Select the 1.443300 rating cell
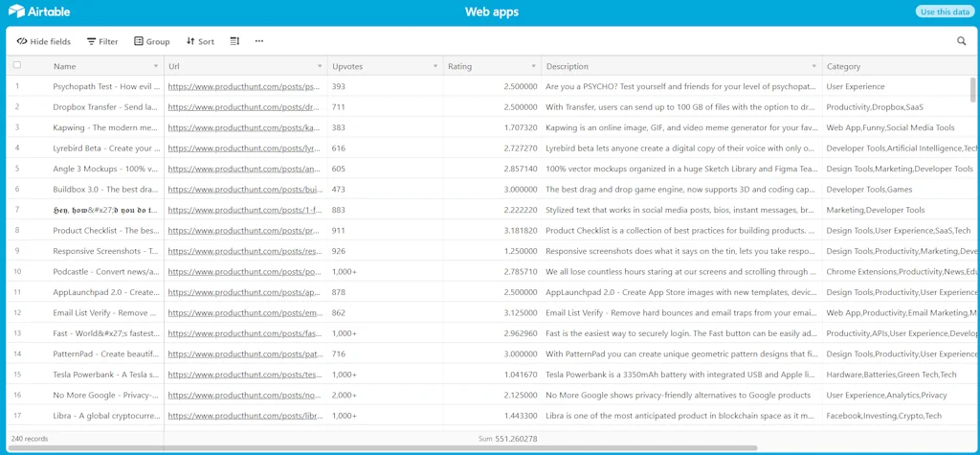 tap(493, 416)
